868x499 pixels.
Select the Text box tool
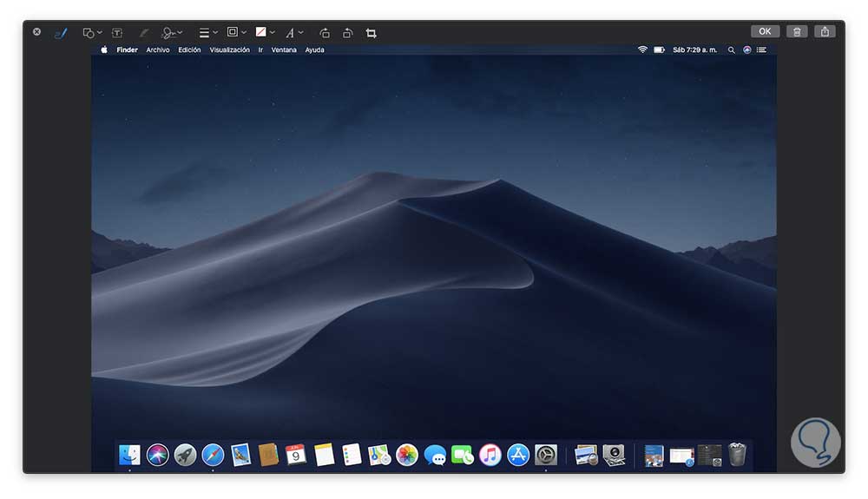coord(117,33)
